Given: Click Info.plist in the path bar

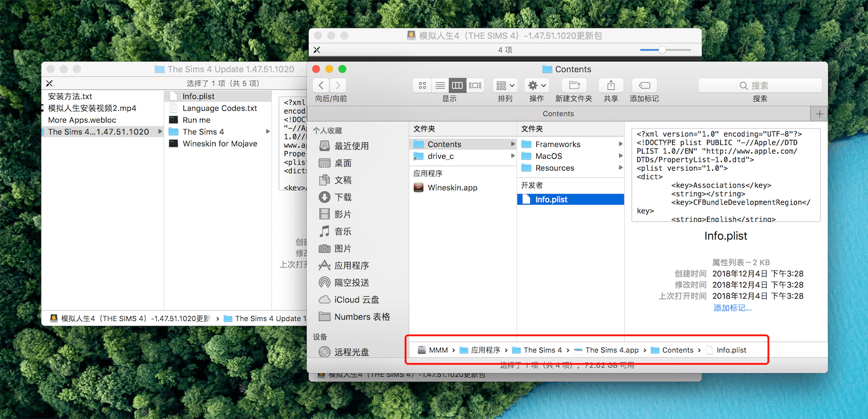Looking at the screenshot, I should pos(725,350).
